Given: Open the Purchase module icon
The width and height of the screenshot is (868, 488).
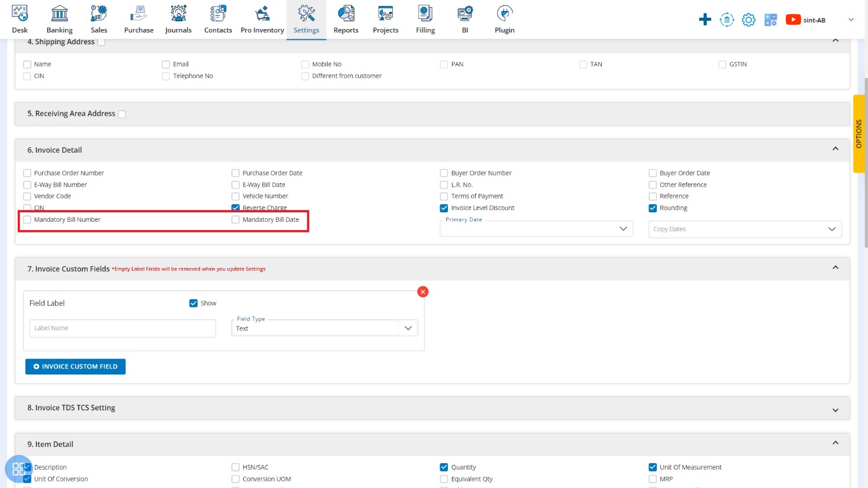Looking at the screenshot, I should (139, 13).
